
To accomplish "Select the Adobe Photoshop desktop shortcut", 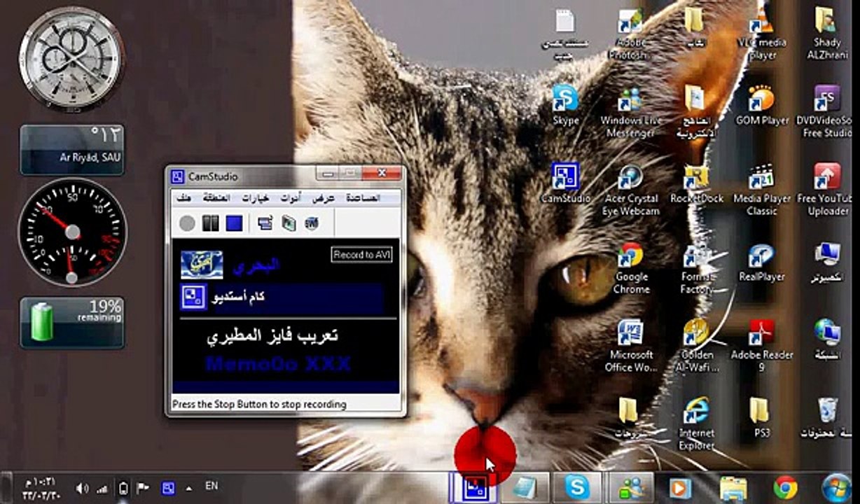I will pos(630,34).
